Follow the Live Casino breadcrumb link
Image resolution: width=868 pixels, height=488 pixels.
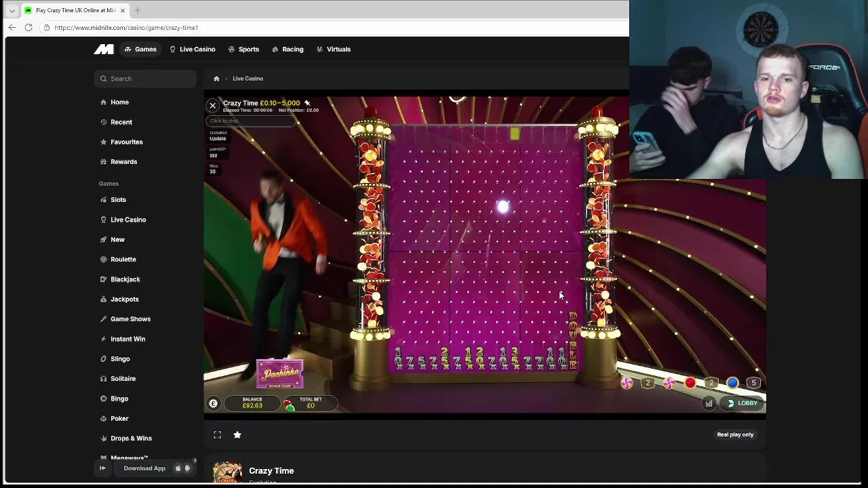[x=248, y=79]
